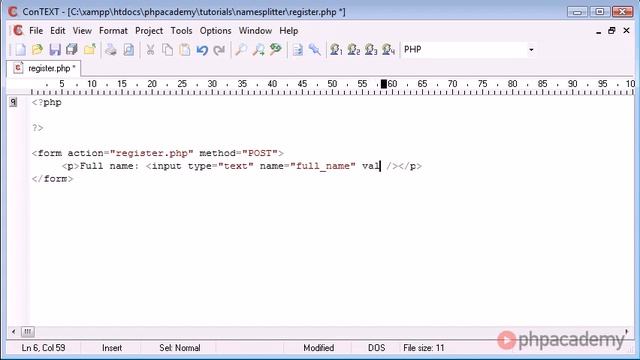
Task: Expand the PHP highlighter dropdown arrow
Action: click(531, 50)
